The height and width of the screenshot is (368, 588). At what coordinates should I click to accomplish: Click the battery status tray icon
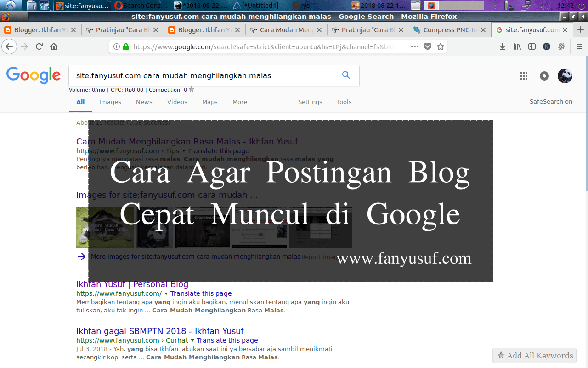click(509, 6)
